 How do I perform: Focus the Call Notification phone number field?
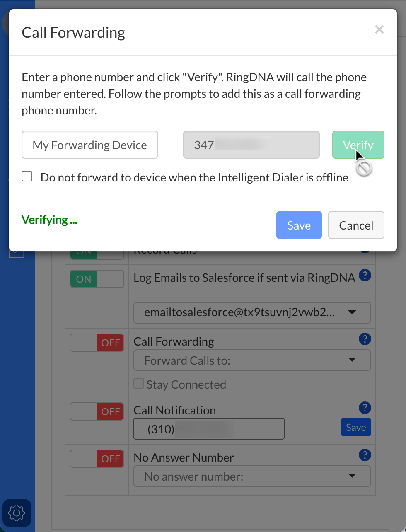click(x=209, y=429)
